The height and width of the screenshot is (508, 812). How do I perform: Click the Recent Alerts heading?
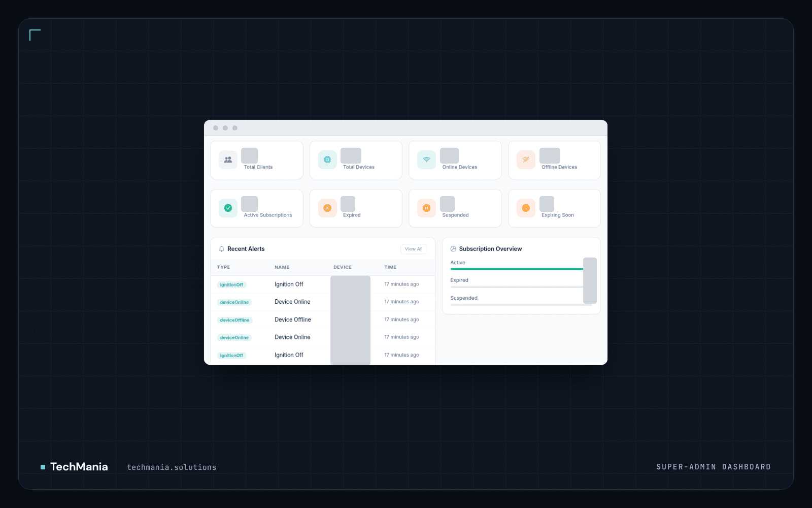[x=246, y=249]
